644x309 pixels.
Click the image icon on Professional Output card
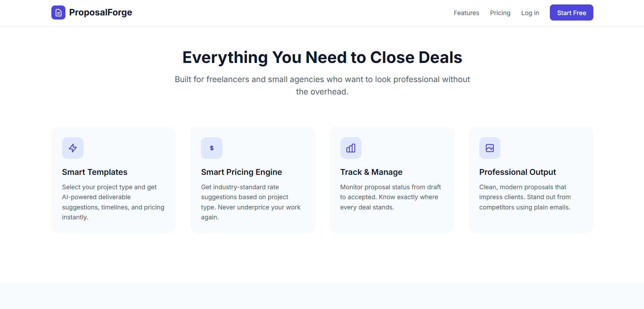pos(490,148)
